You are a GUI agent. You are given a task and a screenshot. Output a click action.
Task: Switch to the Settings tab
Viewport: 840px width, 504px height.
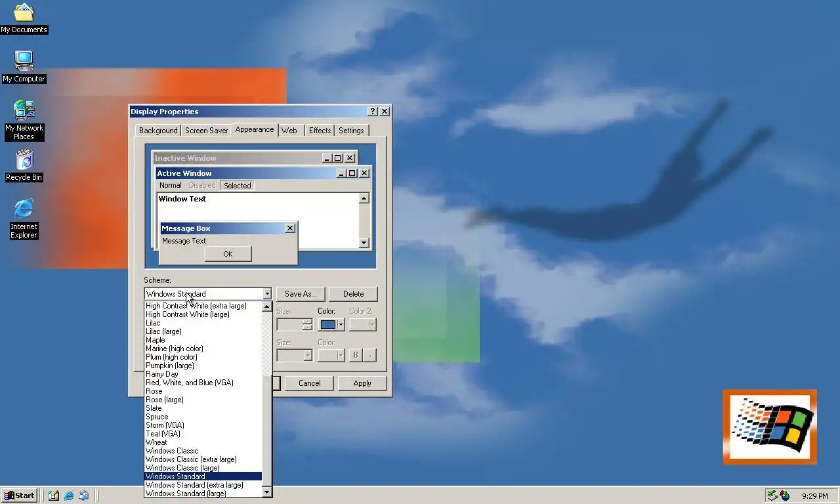click(x=351, y=131)
